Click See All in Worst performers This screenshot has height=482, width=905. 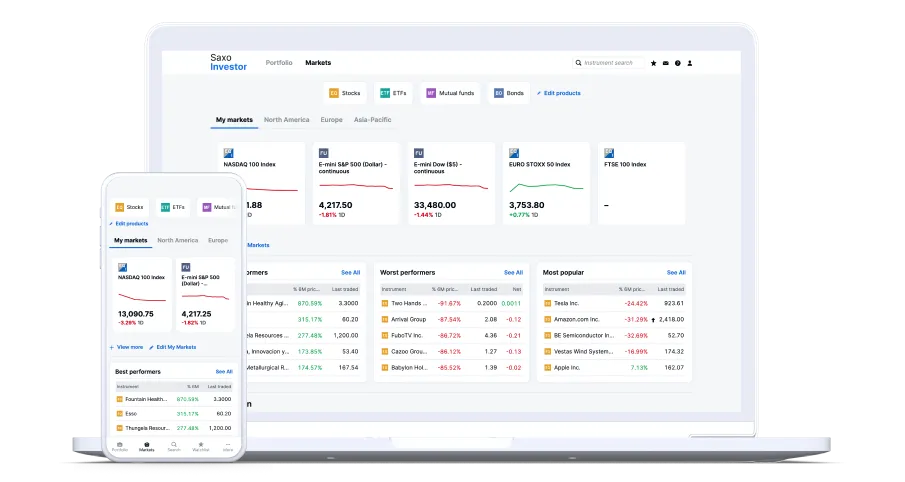pos(513,272)
